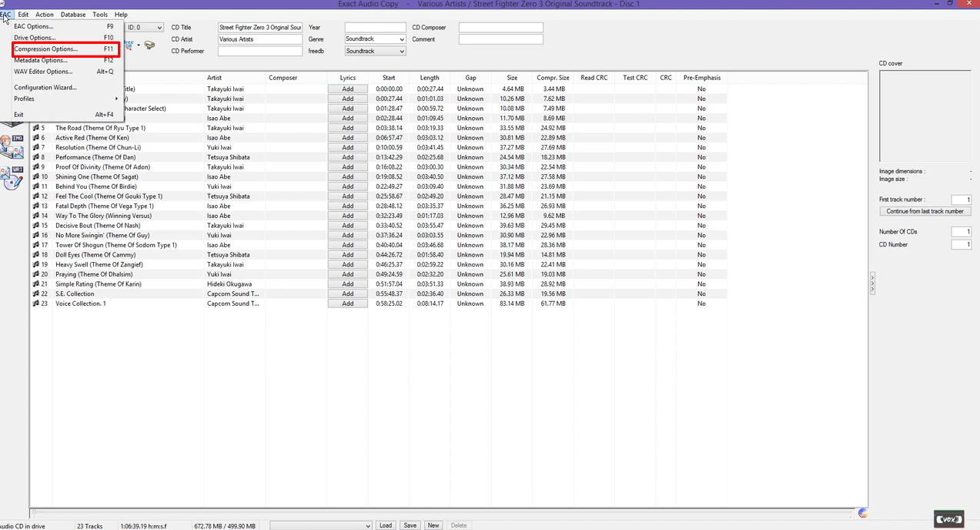Select track Decisive Bout (Theme Of Nash)
The width and height of the screenshot is (980, 530).
(x=98, y=226)
